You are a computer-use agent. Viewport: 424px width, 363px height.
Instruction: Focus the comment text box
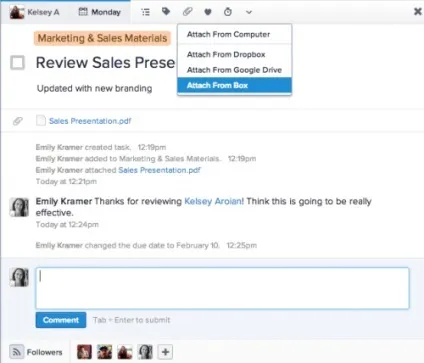(x=222, y=288)
